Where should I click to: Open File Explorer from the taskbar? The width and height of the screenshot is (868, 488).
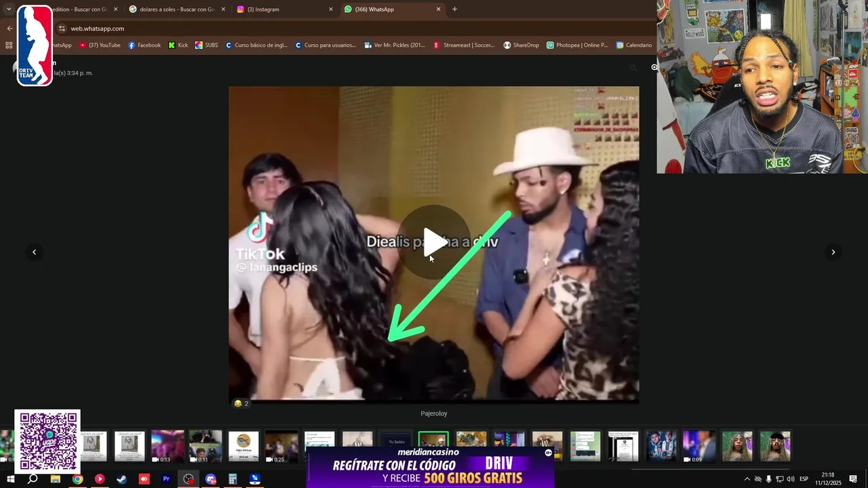coord(56,479)
